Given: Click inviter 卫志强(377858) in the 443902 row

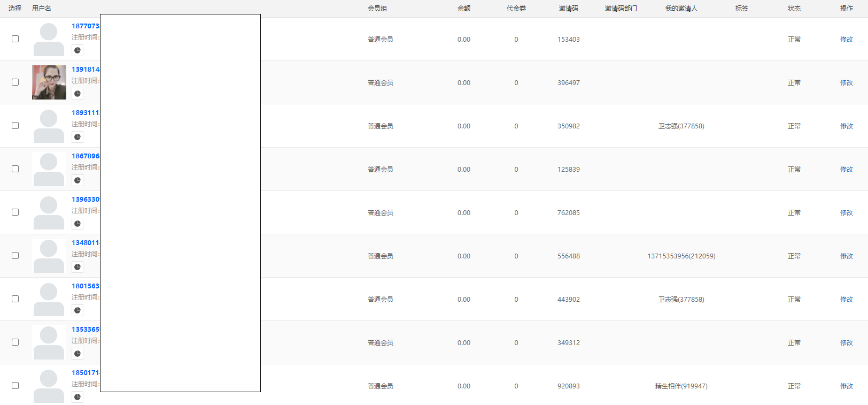Looking at the screenshot, I should (681, 300).
